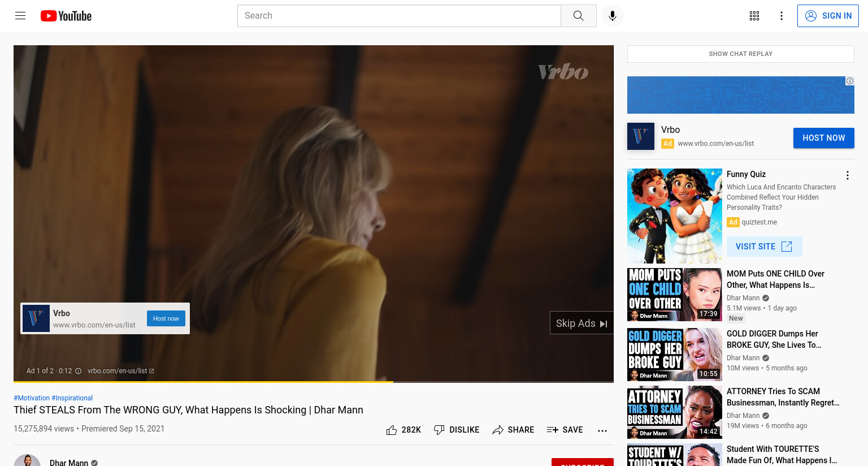Open www.vrbo.com/en-us/list sidebar link
Viewport: 868px width, 466px height.
pos(716,144)
